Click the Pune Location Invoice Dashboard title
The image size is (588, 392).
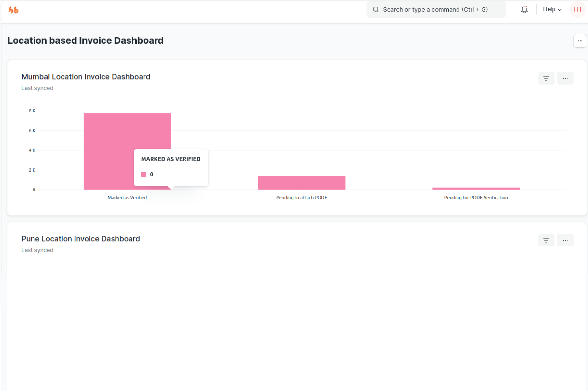81,239
